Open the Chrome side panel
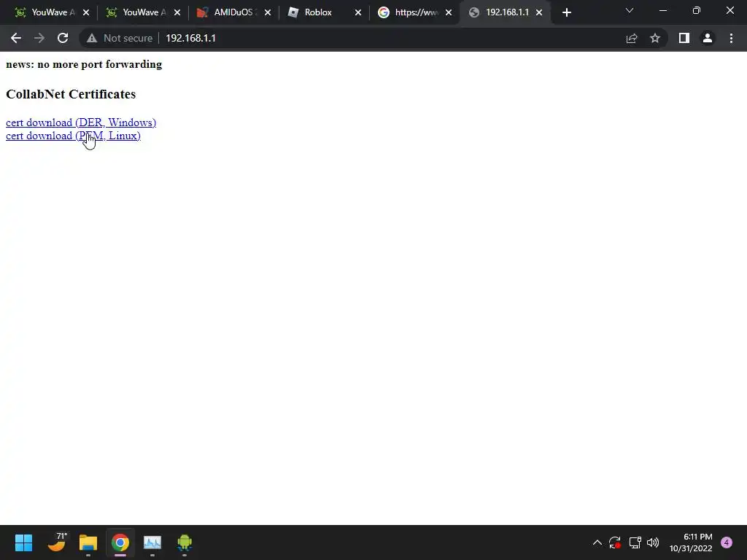Image resolution: width=747 pixels, height=560 pixels. click(684, 38)
